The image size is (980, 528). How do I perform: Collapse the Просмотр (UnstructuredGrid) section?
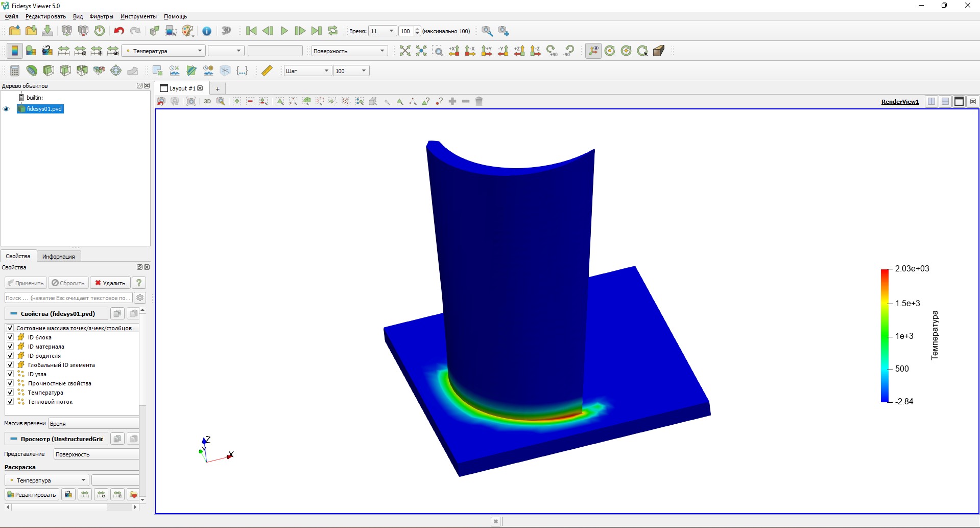[x=57, y=439]
